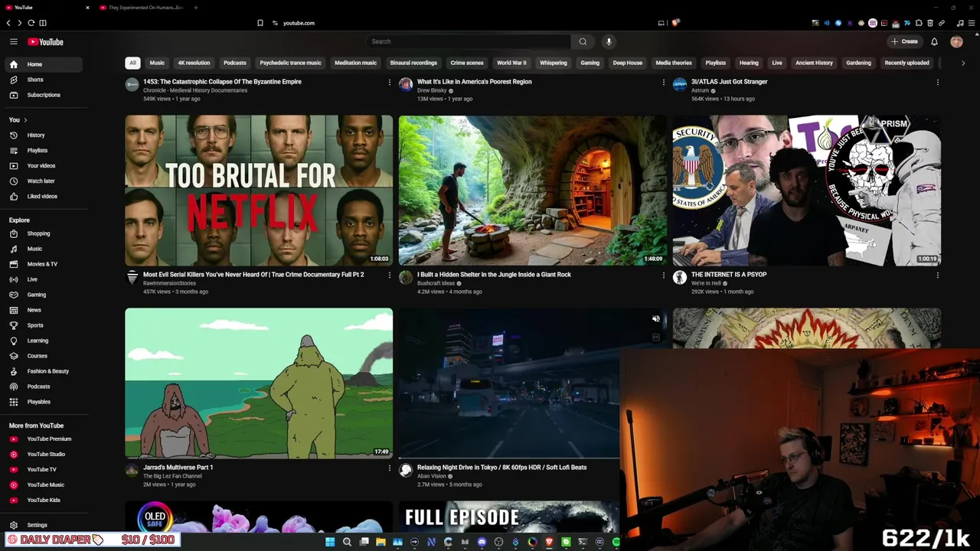Open Subscriptions in the sidebar

point(44,95)
